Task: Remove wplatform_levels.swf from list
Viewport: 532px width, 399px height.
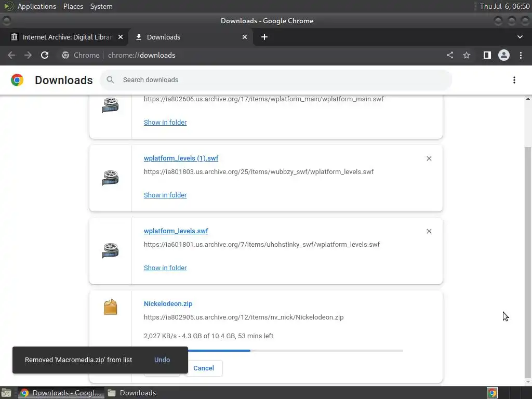Action: point(429,231)
